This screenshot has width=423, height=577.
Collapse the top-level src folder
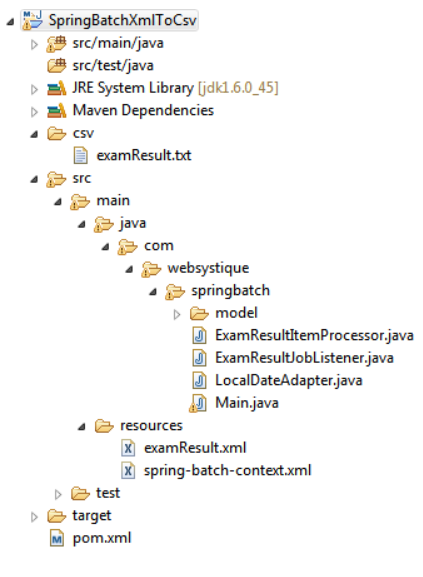(x=34, y=180)
